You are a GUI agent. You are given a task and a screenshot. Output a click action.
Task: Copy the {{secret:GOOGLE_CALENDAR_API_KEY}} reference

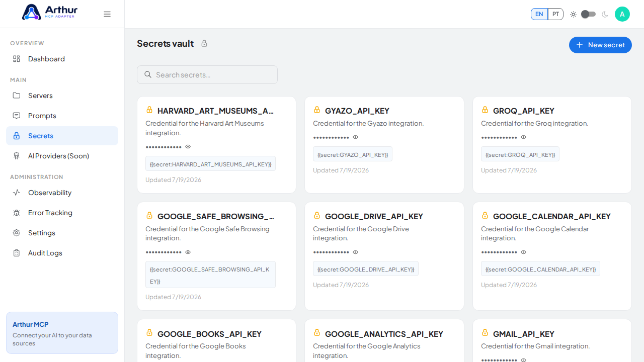(x=540, y=269)
